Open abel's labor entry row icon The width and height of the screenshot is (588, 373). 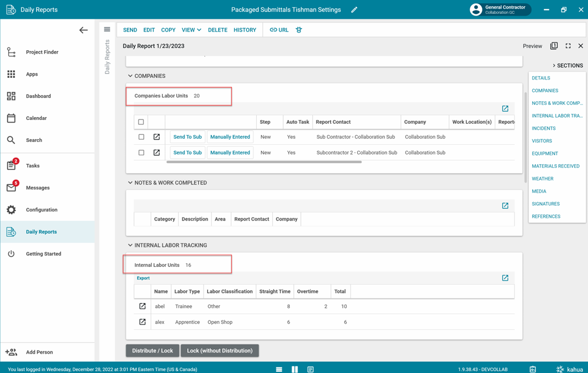(142, 306)
